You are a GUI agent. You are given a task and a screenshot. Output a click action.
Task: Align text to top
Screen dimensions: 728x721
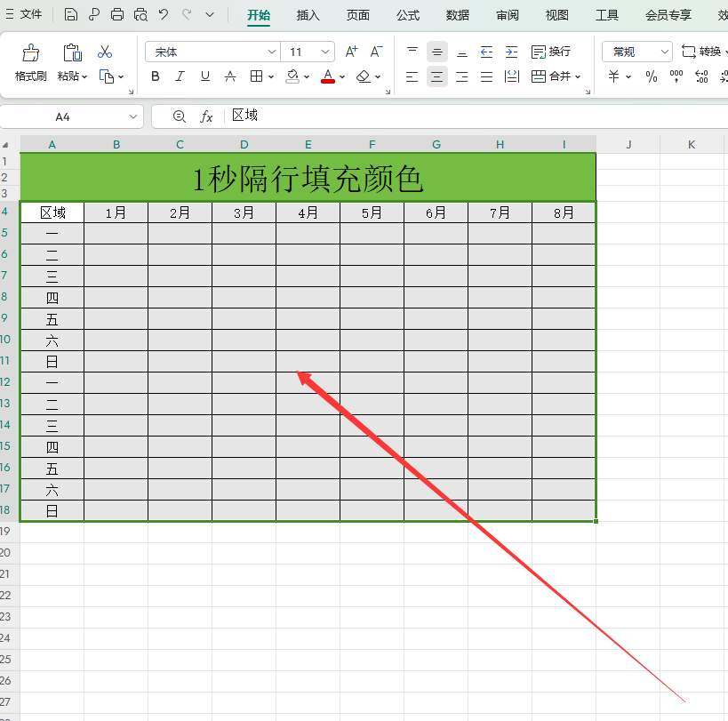tap(412, 52)
